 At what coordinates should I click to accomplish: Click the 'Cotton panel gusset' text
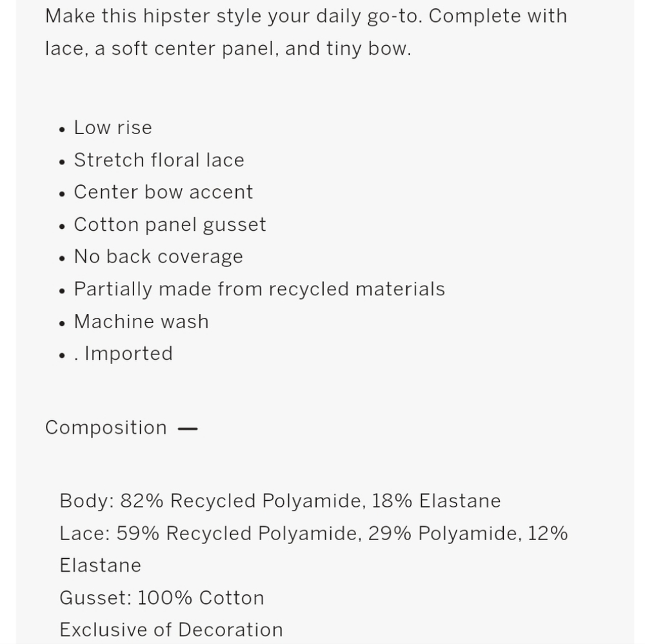(x=170, y=225)
